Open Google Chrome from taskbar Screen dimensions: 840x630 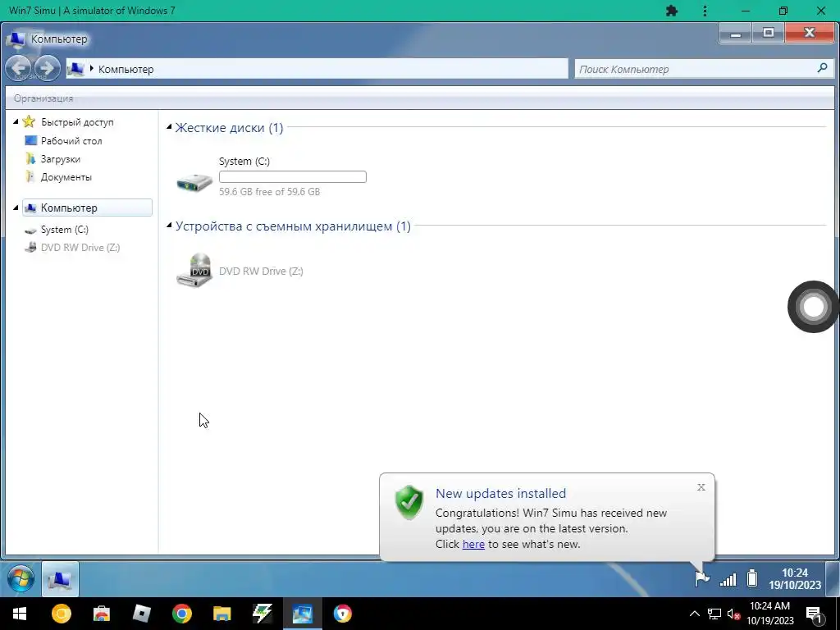(182, 614)
